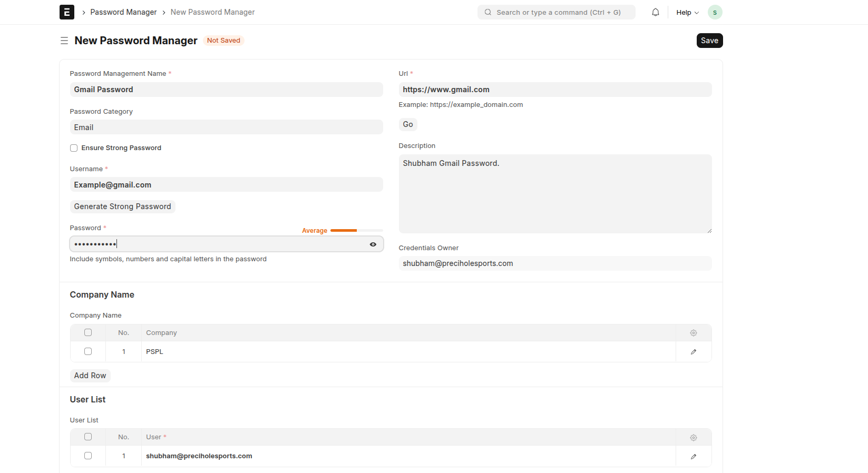Click the Average password strength bar

(356, 231)
